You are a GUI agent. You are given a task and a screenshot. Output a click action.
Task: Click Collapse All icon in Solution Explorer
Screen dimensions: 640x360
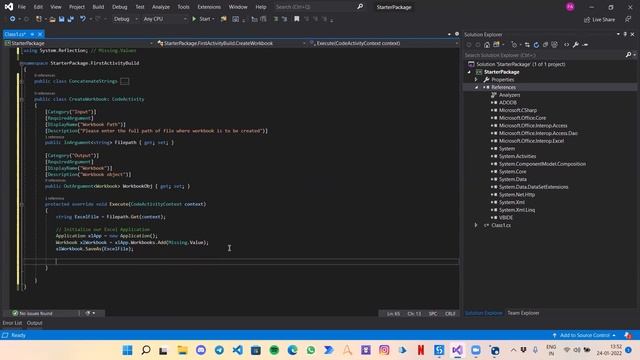point(545,45)
